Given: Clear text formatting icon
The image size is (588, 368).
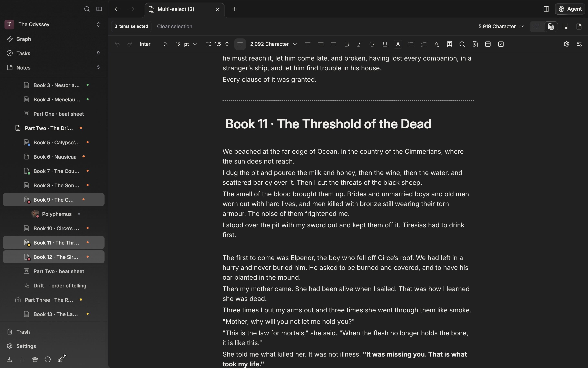Looking at the screenshot, I should pos(437,44).
